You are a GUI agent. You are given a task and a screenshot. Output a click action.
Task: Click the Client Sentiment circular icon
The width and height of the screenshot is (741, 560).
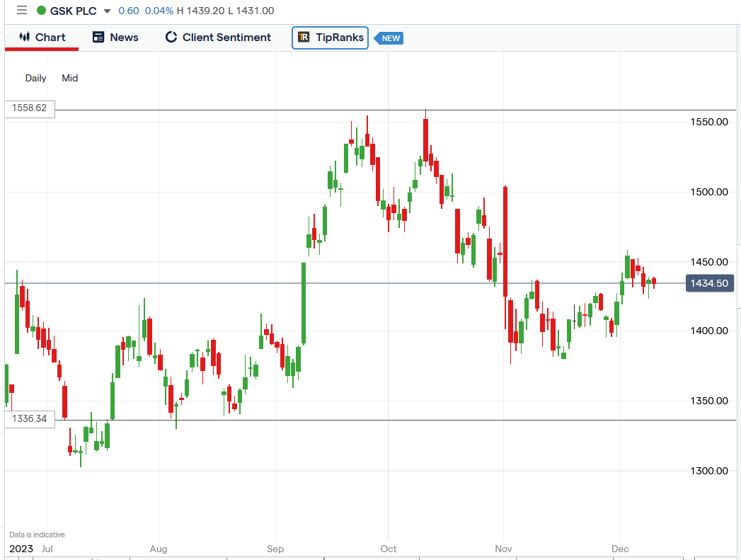pos(171,37)
